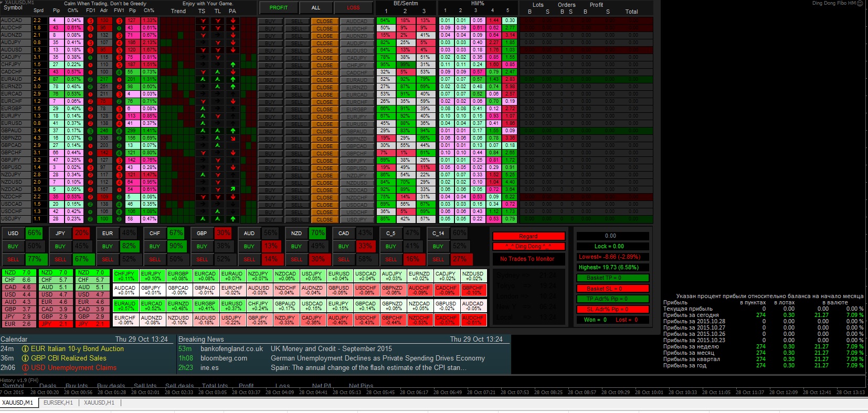Click the EURAUD symbol button beside CLOSE
The image size is (868, 413).
tap(357, 80)
